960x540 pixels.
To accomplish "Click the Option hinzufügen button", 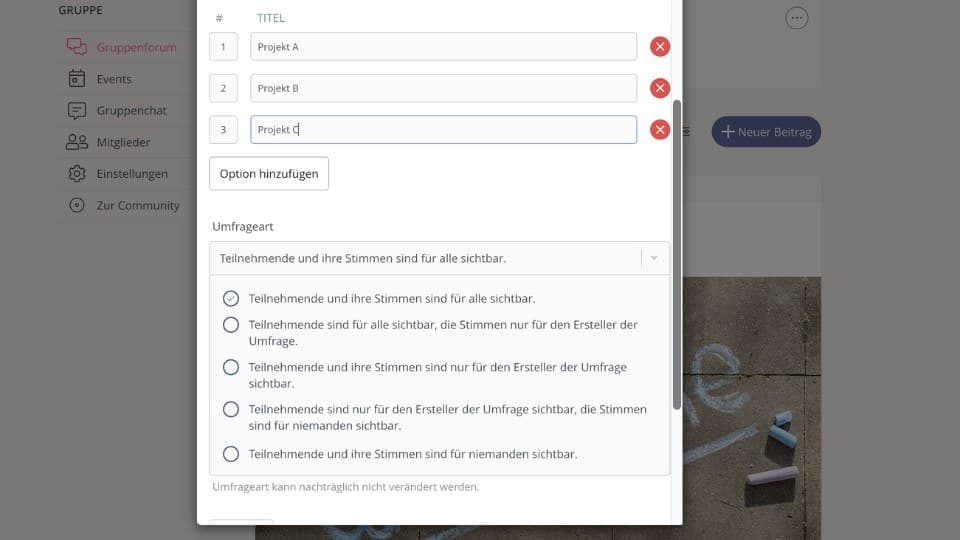I will 269,174.
